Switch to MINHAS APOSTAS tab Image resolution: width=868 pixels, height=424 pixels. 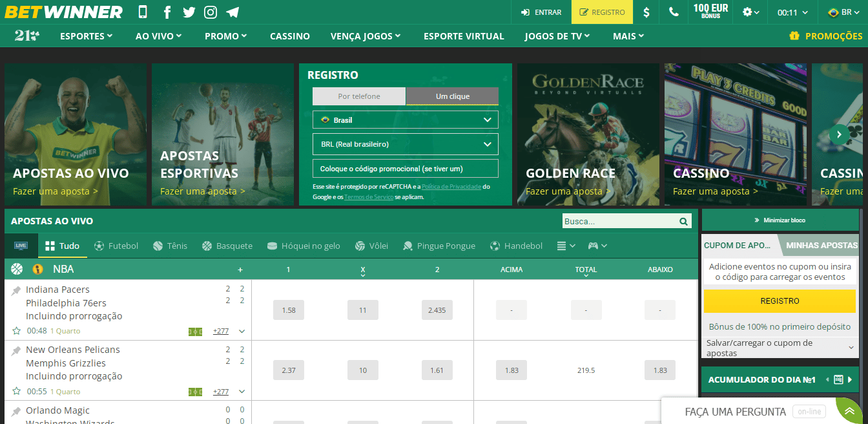pyautogui.click(x=821, y=245)
